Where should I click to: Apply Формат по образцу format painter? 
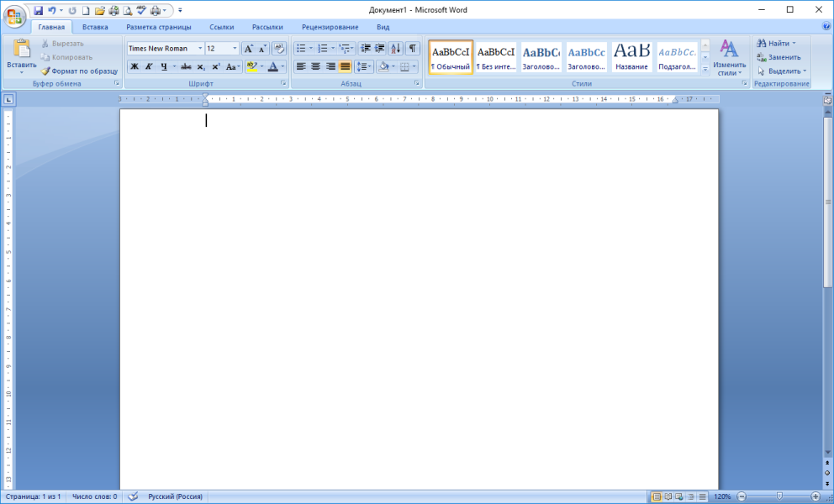tap(79, 71)
